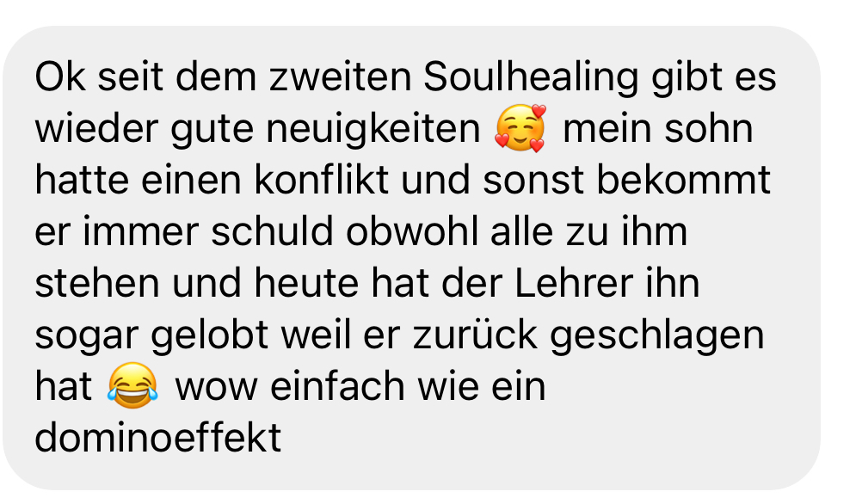Image resolution: width=856 pixels, height=504 pixels.
Task: Click the word "dominoeffekt" on the last line
Action: [157, 438]
